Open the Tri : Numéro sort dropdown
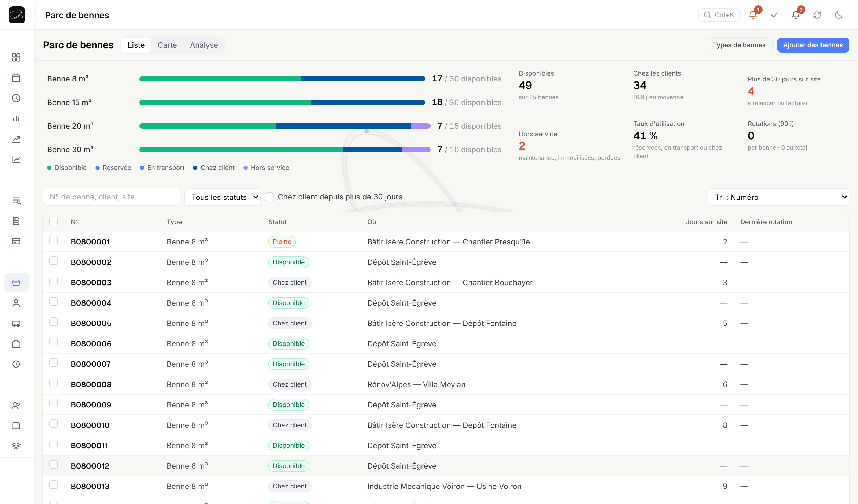 click(778, 197)
